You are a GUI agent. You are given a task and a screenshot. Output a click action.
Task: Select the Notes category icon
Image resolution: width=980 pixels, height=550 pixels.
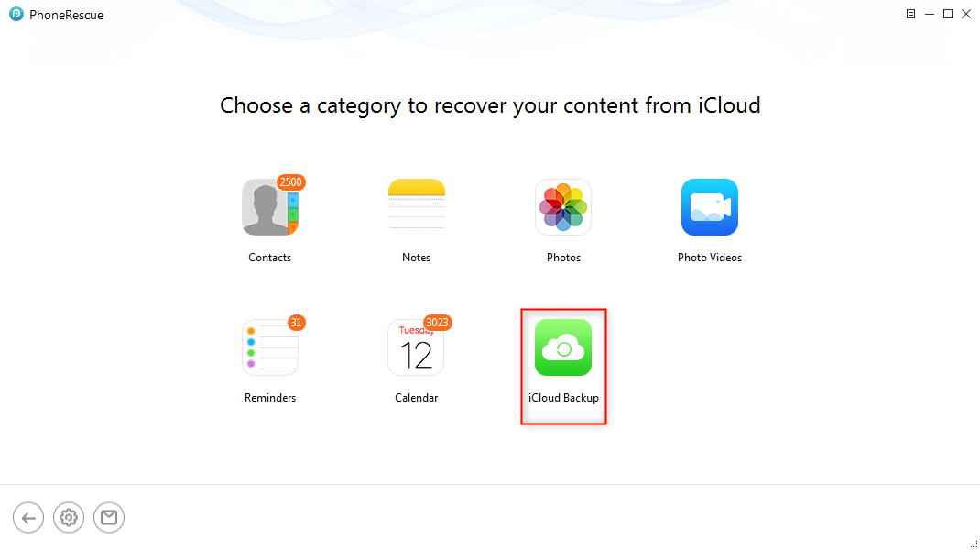pyautogui.click(x=417, y=207)
